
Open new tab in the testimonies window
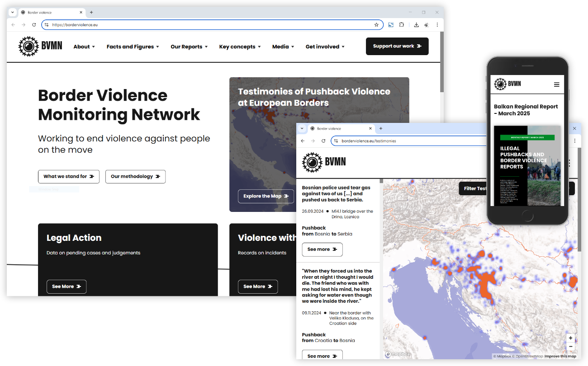381,128
